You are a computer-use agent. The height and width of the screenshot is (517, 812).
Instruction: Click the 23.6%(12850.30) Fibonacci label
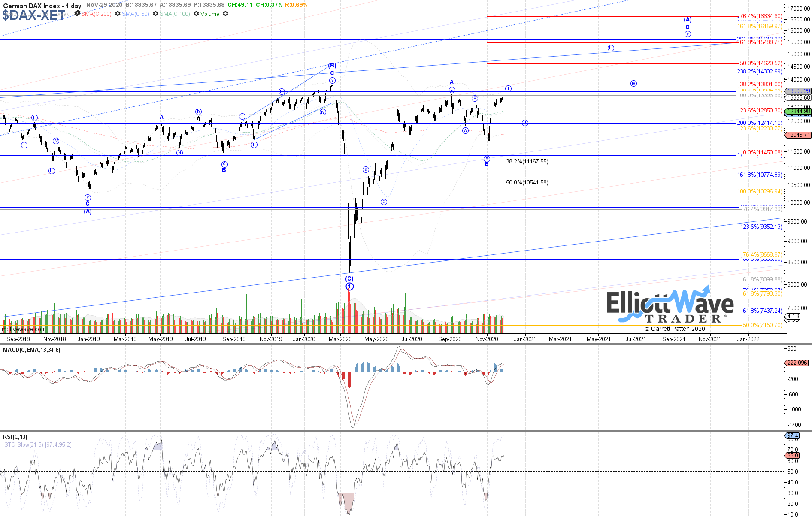click(760, 111)
